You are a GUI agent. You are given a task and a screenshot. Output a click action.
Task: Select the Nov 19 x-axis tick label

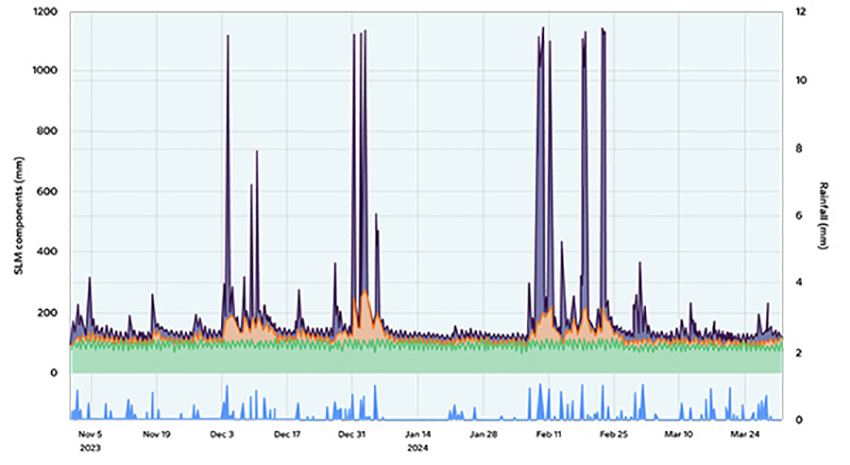pos(155,435)
